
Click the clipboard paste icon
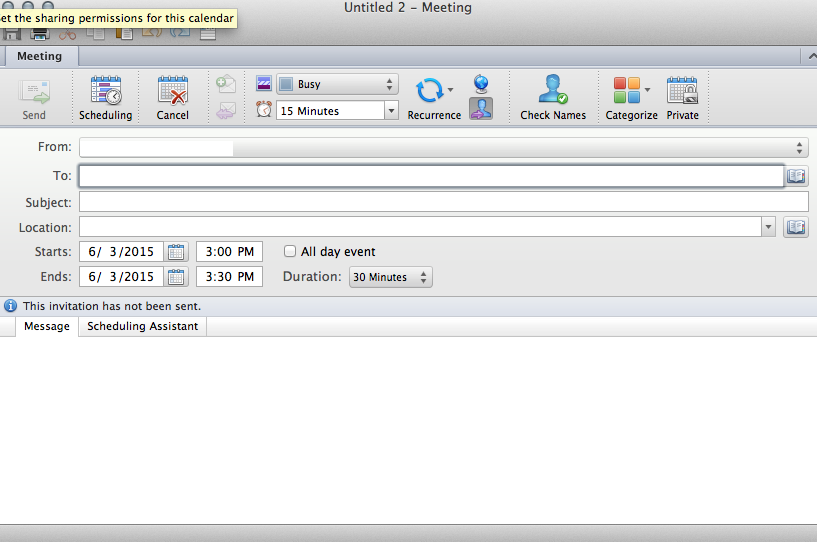tap(123, 34)
